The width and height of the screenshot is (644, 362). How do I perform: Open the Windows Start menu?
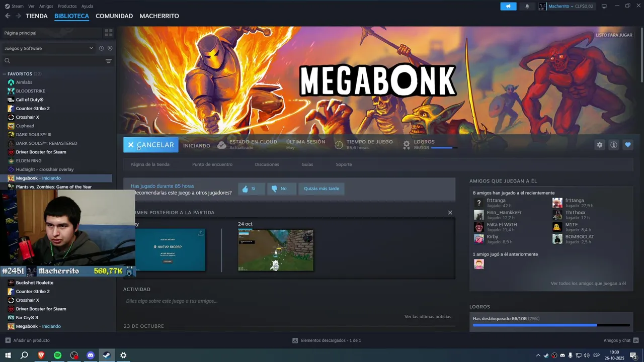tap(8, 355)
